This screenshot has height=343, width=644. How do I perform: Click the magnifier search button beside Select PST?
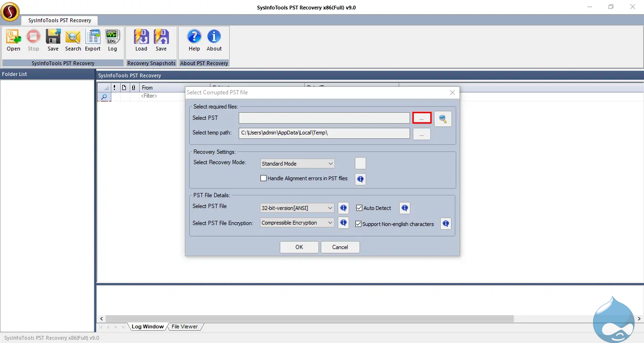[x=443, y=119]
